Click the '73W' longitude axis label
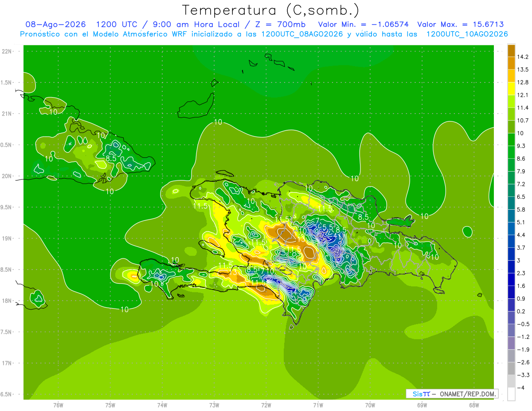Viewport: 532px width, 411px height. coord(214,405)
